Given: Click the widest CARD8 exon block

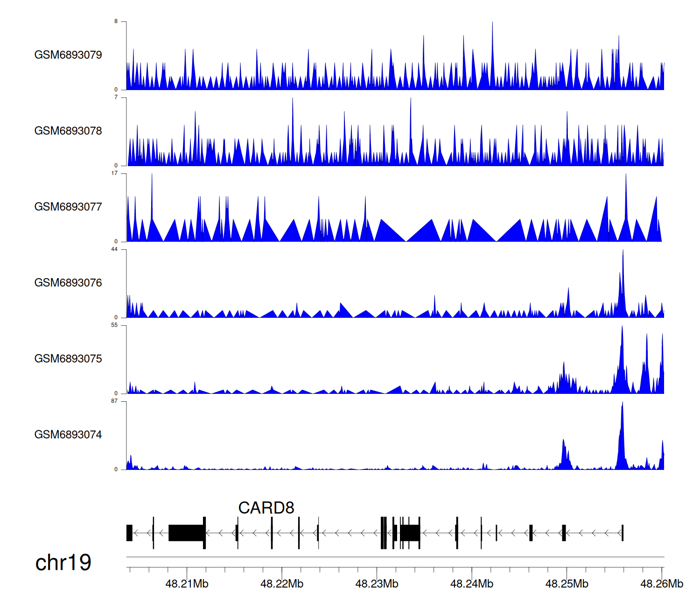Looking at the screenshot, I should tap(186, 533).
